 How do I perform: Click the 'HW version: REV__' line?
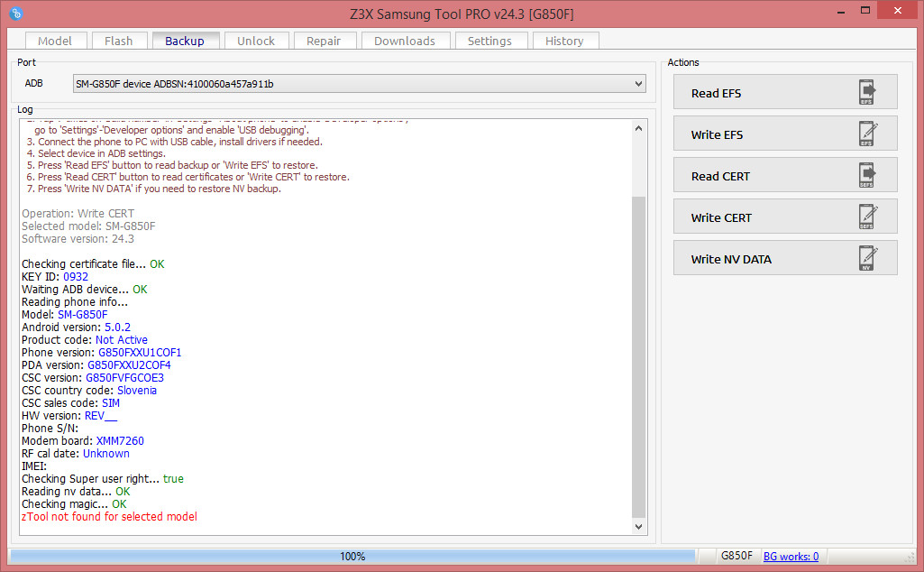[69, 416]
